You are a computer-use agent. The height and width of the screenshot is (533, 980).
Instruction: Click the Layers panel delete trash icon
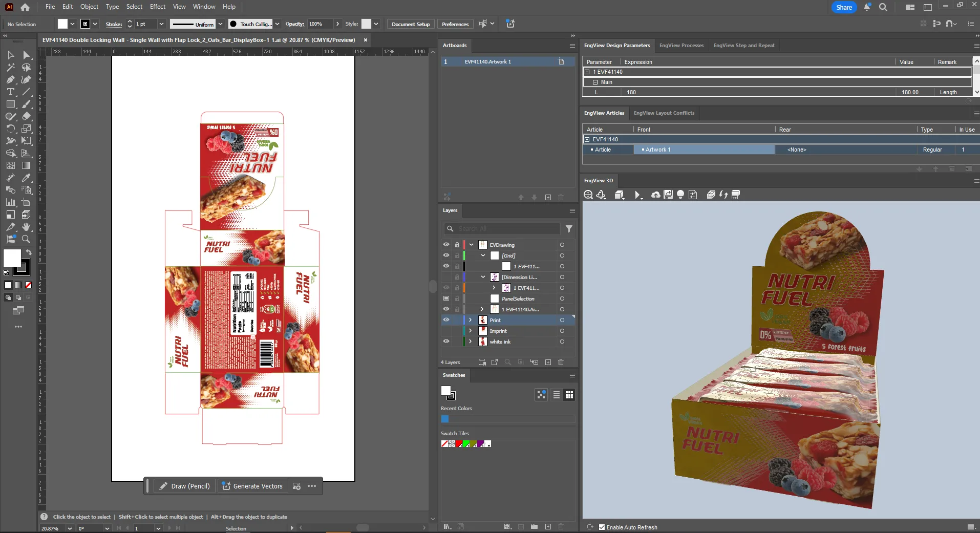(x=561, y=362)
